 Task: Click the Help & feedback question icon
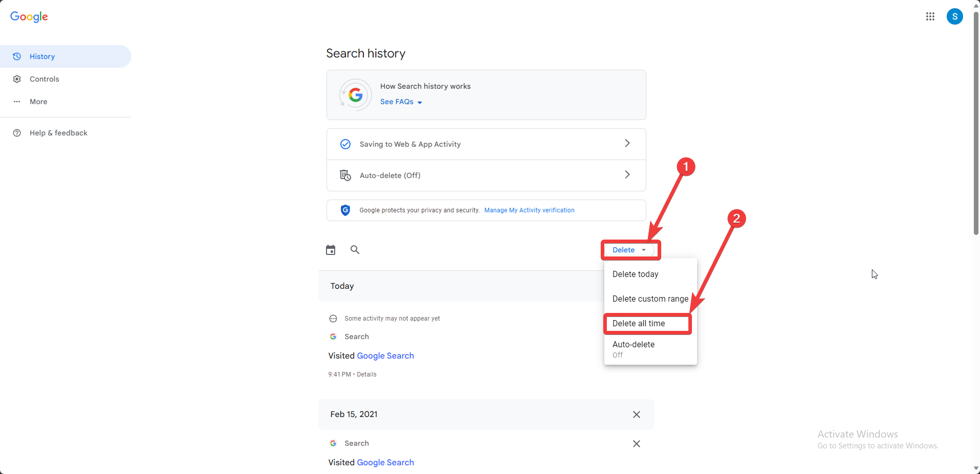[x=17, y=133]
